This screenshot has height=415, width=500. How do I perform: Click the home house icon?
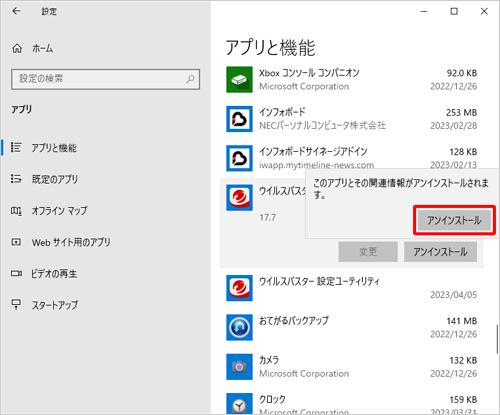click(17, 49)
